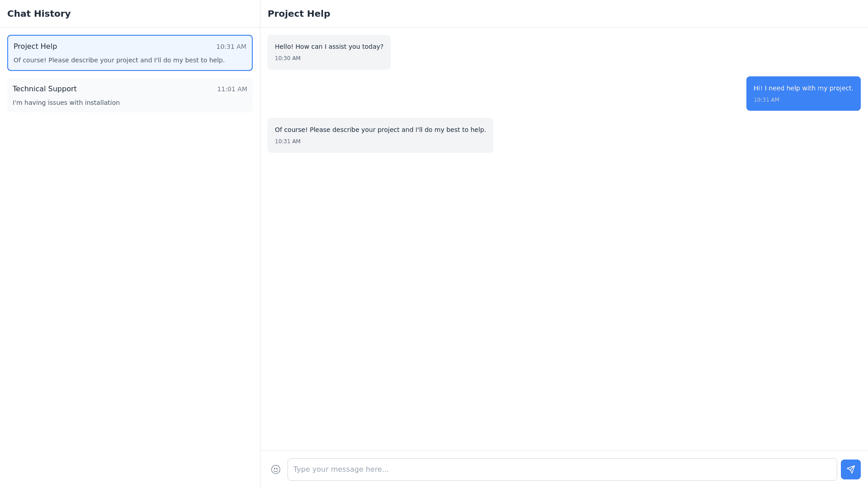Open the emoji picker smiley icon
Screen dimensions: 868x488
275,469
